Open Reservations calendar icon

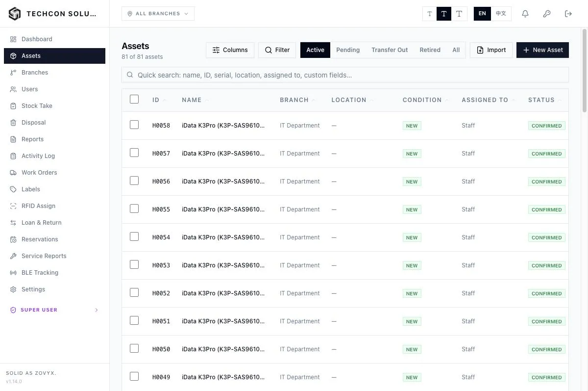[13, 239]
